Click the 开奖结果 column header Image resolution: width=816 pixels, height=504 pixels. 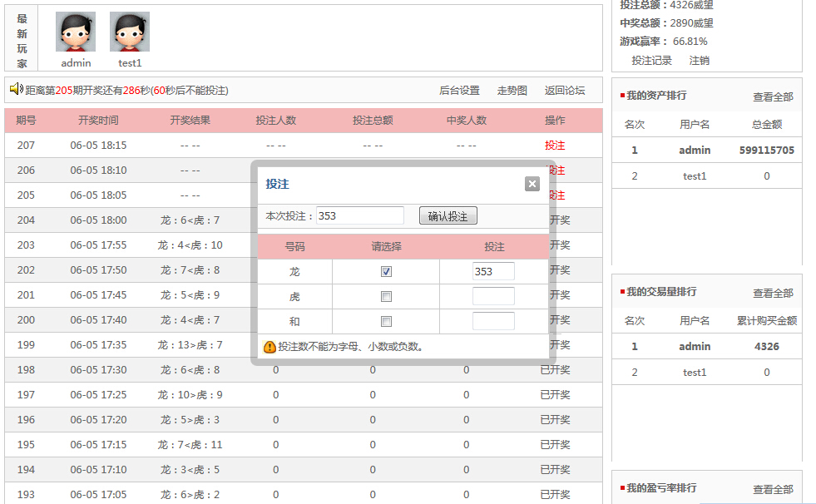(x=190, y=120)
